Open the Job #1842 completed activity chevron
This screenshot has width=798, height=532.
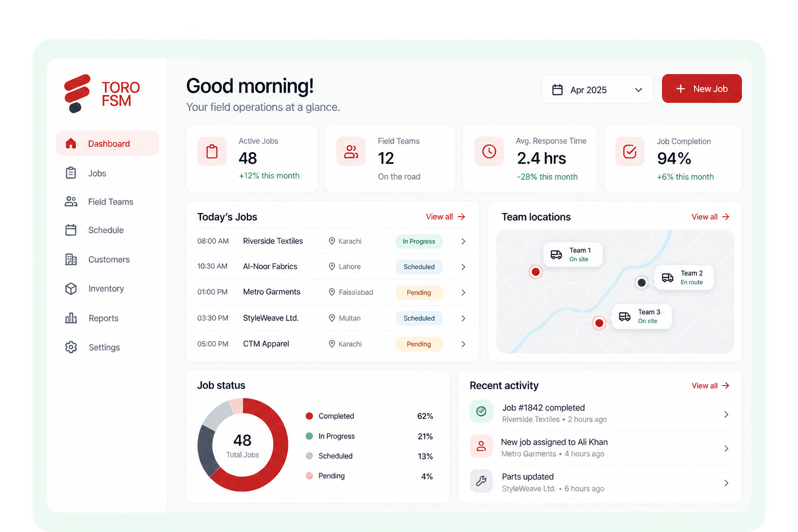(x=726, y=415)
